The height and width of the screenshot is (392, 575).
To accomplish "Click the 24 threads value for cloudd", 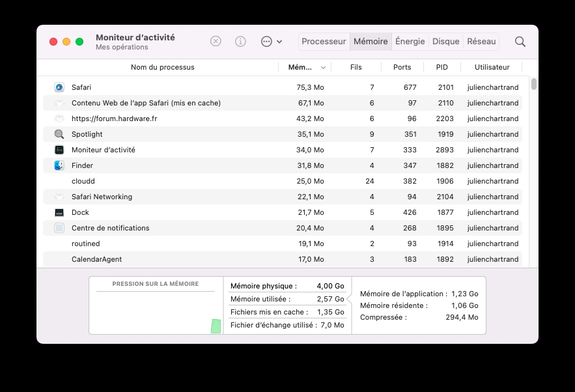I will coord(370,181).
